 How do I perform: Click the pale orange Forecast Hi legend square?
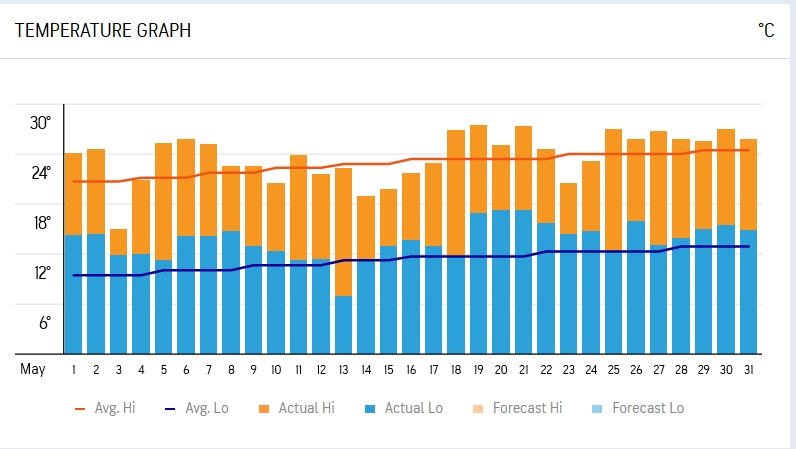tap(501, 408)
